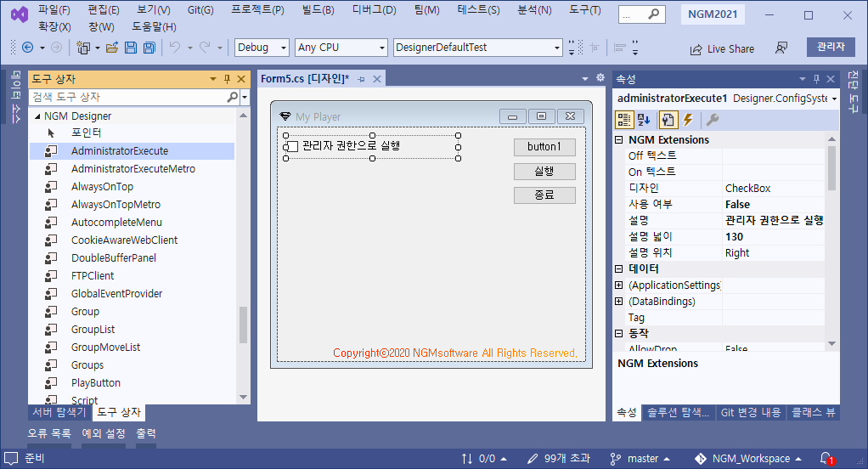
Task: Click the Live Share button
Action: pos(722,49)
